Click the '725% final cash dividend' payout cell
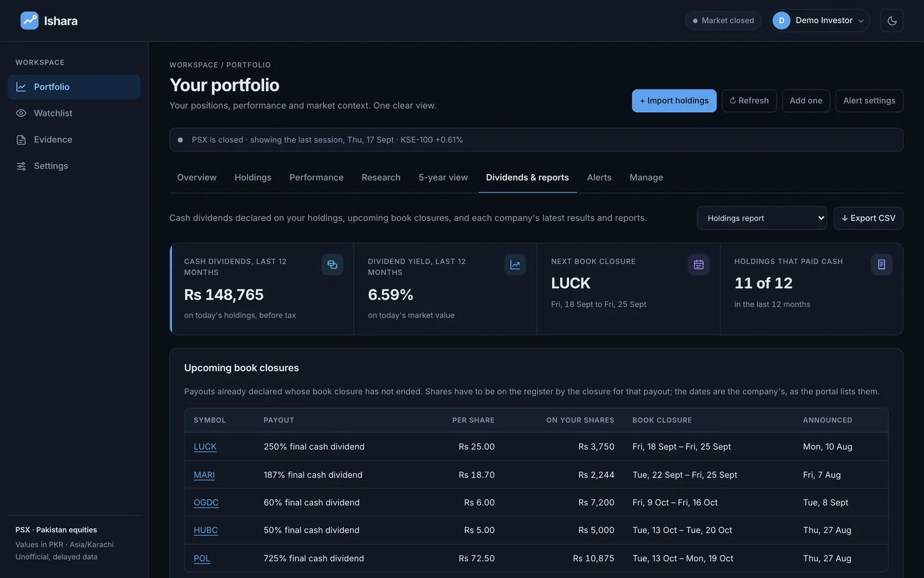The image size is (924, 578). point(314,558)
